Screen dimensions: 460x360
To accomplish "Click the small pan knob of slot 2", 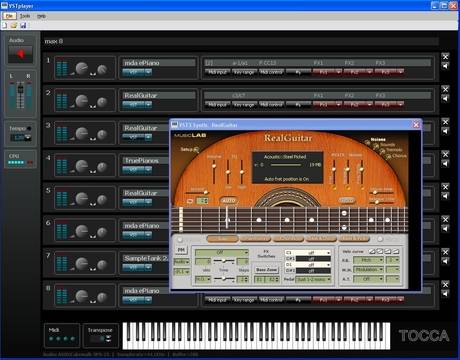I will (102, 102).
